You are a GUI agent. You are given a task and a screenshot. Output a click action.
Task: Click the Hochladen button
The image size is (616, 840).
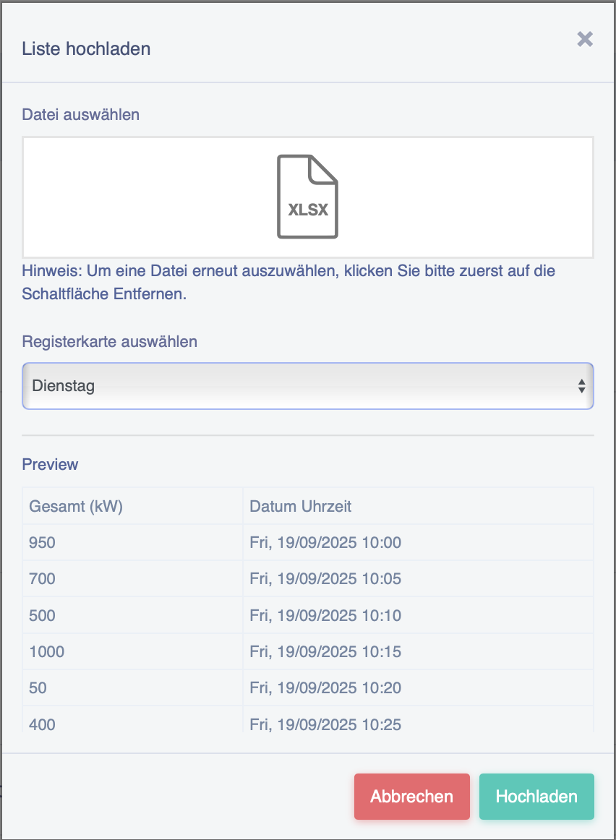536,796
